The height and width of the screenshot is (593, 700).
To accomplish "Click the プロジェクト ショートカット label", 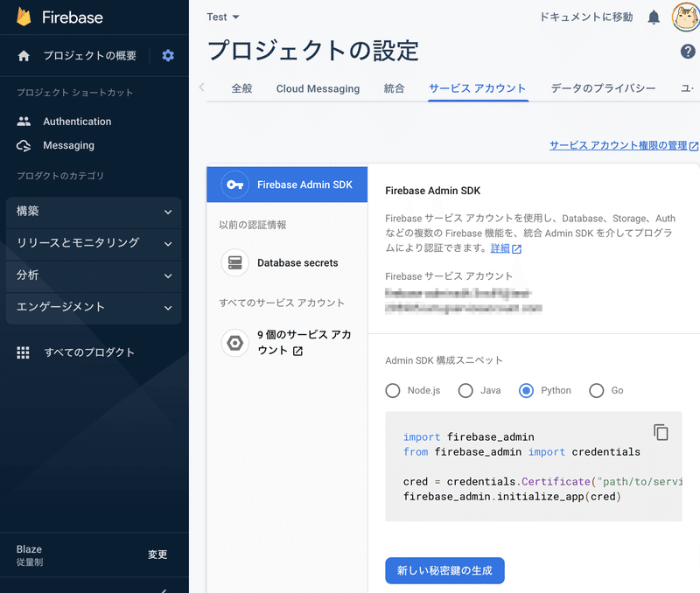I will pos(75,93).
